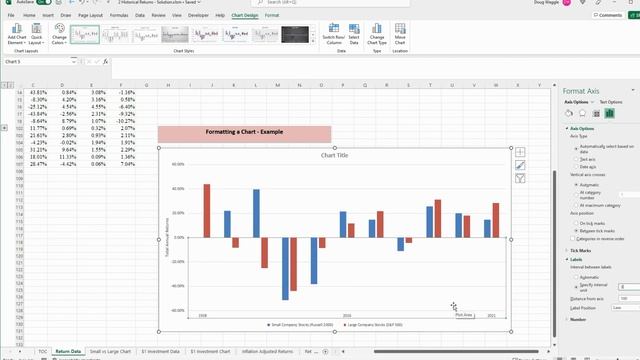This screenshot has width=640, height=360.
Task: Click the search magnifier icon
Action: 260,2
